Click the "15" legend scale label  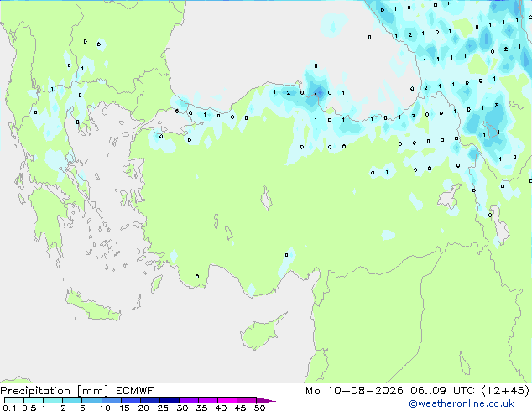tap(124, 408)
